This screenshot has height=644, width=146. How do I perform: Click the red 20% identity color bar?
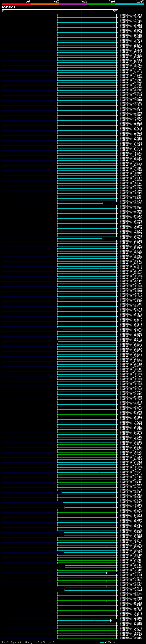(x=16, y=4)
